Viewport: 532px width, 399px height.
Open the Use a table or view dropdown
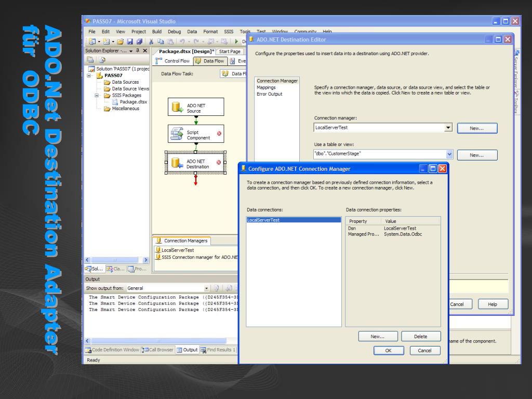pyautogui.click(x=449, y=154)
